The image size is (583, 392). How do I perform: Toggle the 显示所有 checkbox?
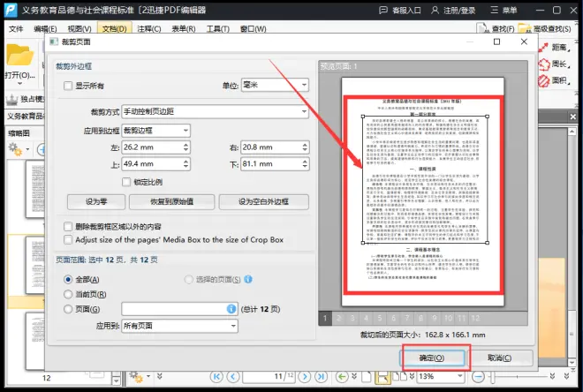coord(68,86)
